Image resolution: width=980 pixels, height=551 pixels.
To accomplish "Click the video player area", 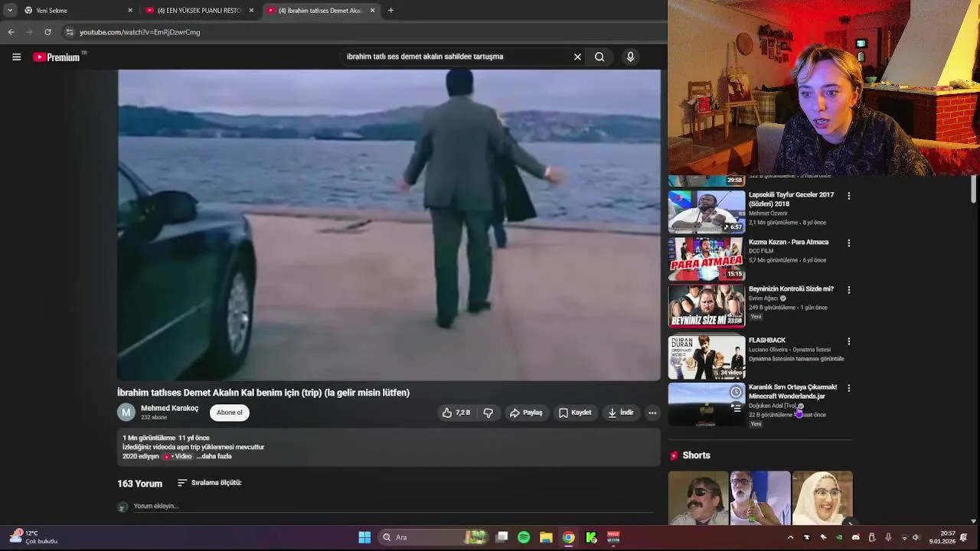I will coord(389,225).
